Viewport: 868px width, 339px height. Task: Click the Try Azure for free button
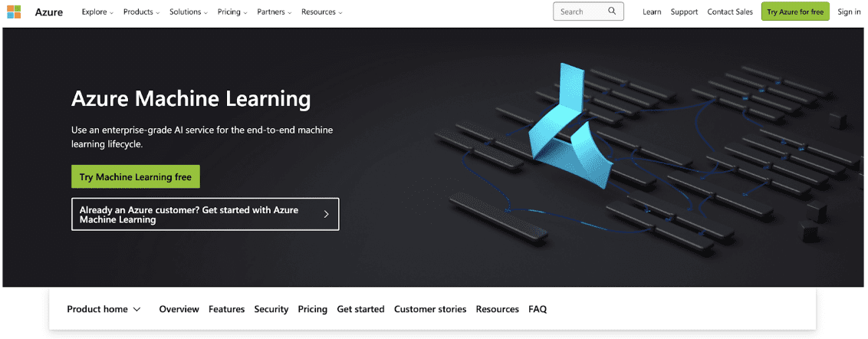point(794,12)
